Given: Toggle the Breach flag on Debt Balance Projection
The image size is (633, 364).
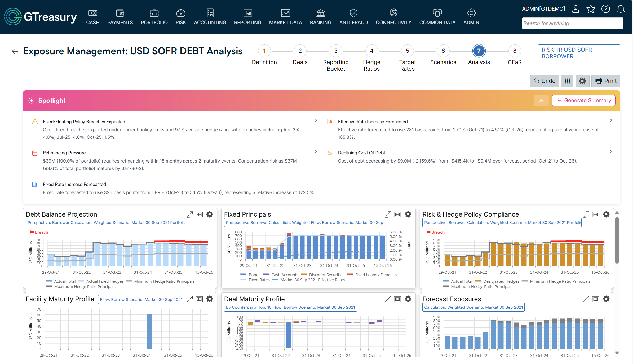Looking at the screenshot, I should (39, 232).
